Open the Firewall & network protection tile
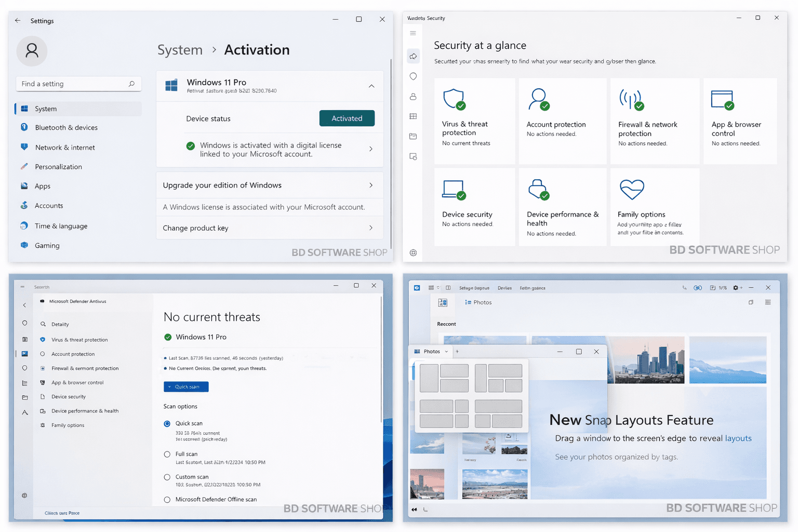This screenshot has height=532, width=798. (655, 121)
